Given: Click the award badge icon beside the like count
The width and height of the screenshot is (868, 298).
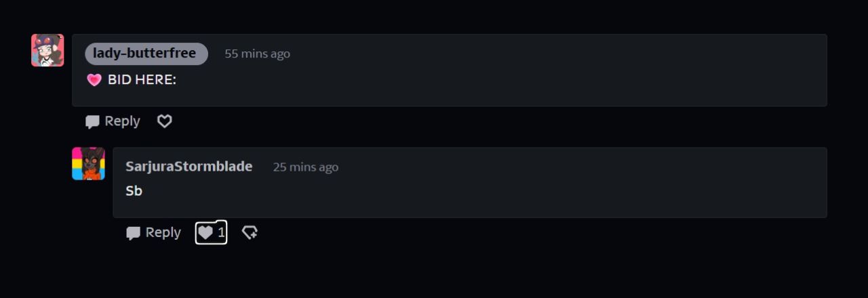Looking at the screenshot, I should tap(250, 233).
